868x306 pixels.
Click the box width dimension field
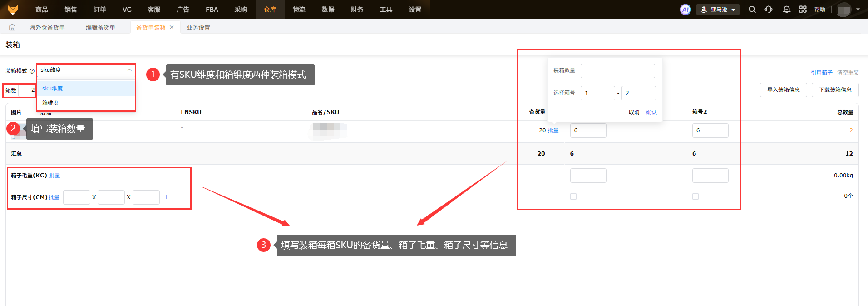click(111, 197)
